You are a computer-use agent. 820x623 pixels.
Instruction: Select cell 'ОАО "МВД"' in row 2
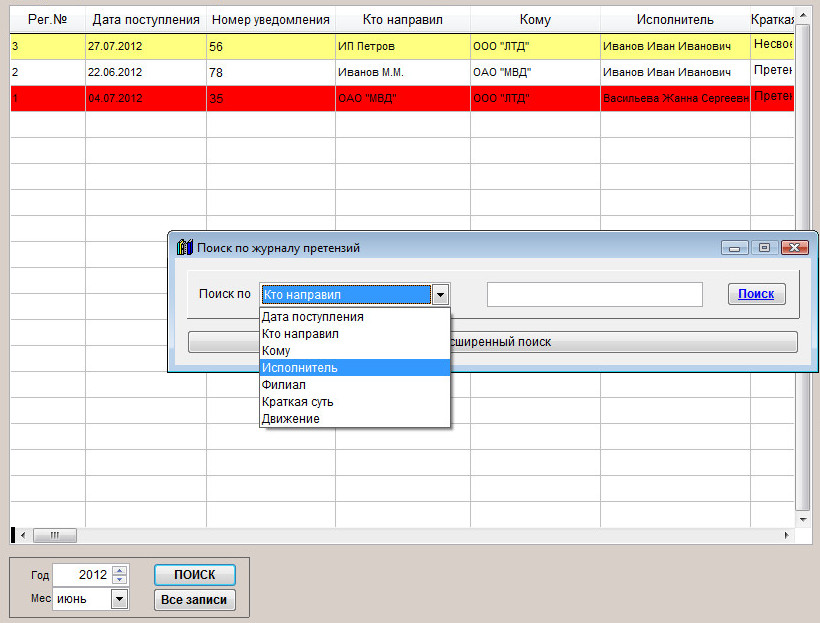tap(535, 72)
